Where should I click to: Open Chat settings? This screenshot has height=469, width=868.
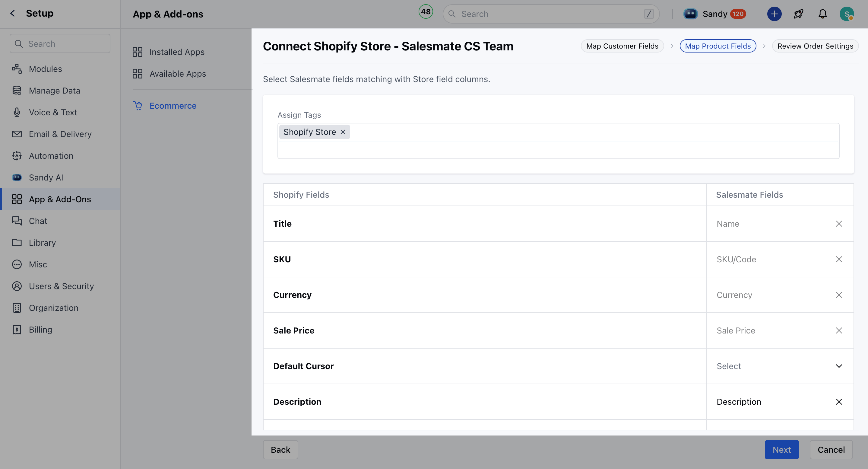point(38,221)
